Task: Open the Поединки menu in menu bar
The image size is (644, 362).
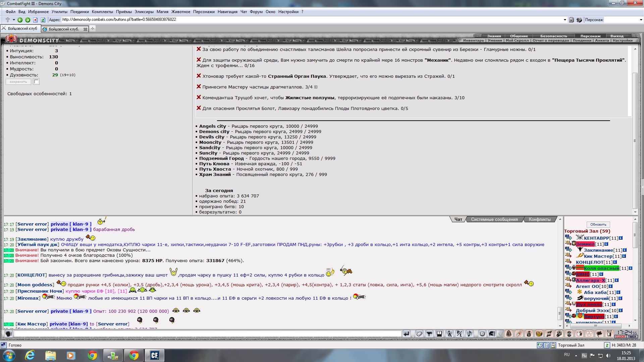Action: tap(79, 12)
